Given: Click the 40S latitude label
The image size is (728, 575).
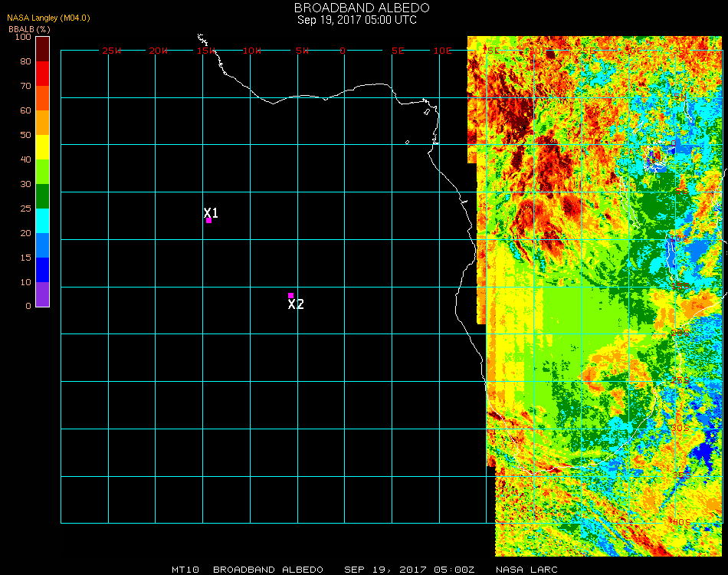Looking at the screenshot, I should point(679,522).
